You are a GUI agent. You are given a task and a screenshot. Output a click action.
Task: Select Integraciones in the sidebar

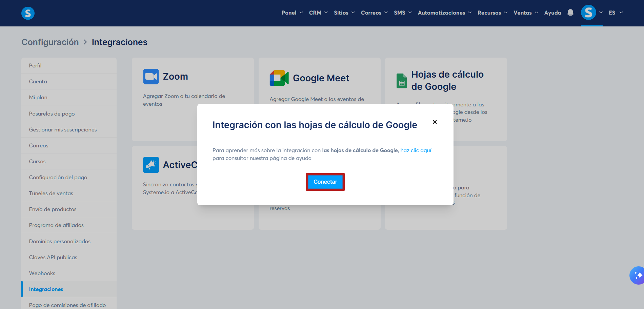tap(69, 289)
